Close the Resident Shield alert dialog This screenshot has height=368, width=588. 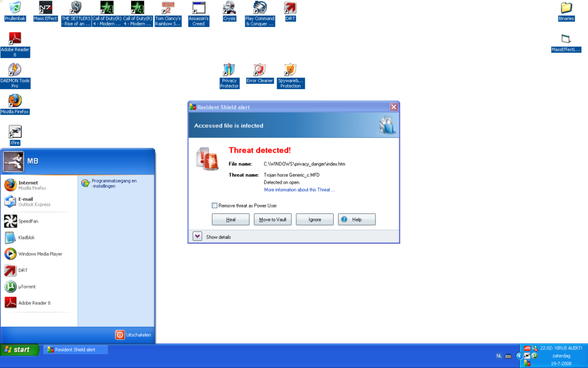(x=394, y=107)
